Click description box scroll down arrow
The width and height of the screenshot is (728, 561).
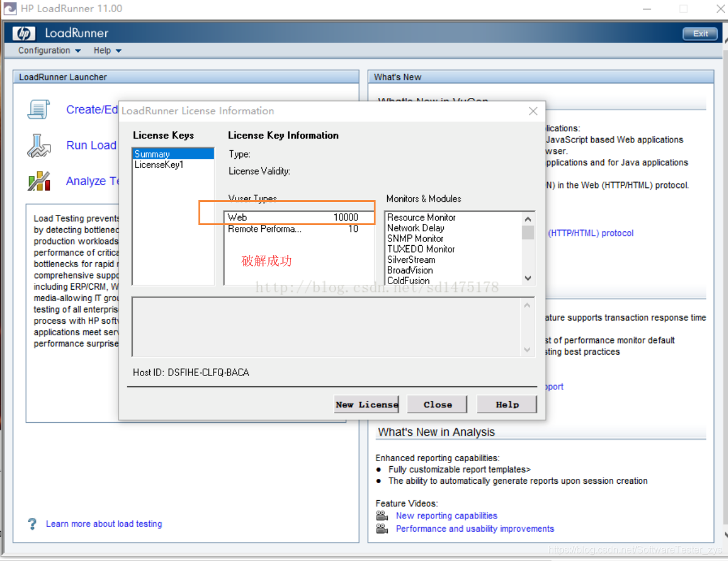tap(527, 349)
